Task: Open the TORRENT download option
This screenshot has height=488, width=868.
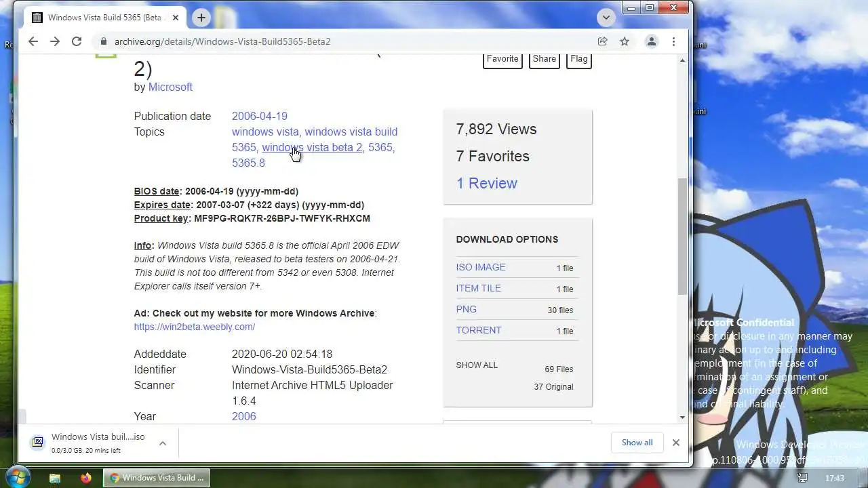Action: (x=479, y=330)
